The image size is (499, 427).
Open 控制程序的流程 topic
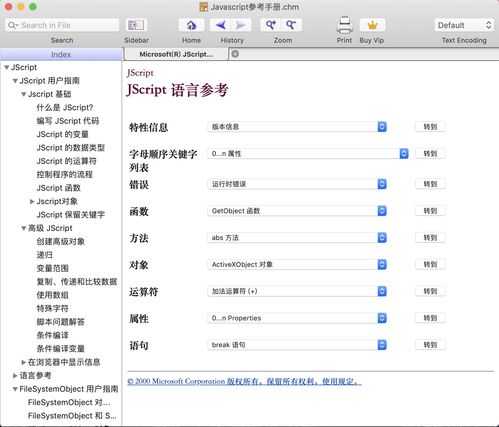(x=64, y=174)
